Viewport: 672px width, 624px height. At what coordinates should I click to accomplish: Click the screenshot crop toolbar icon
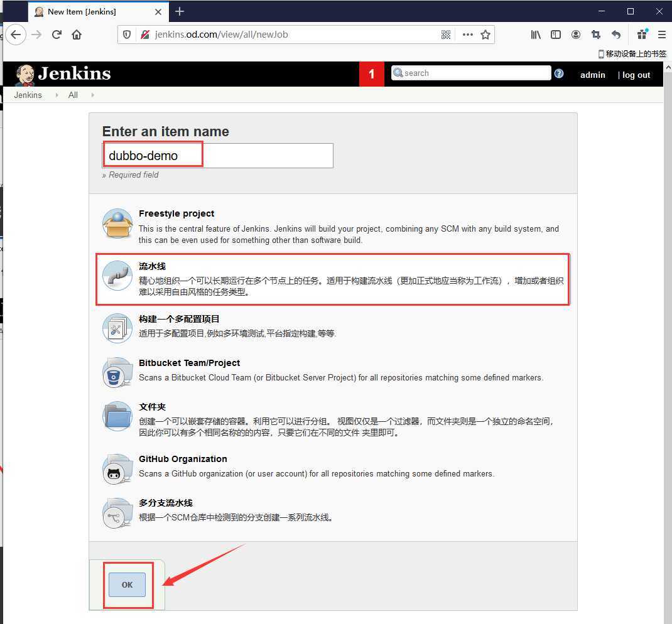(x=596, y=35)
